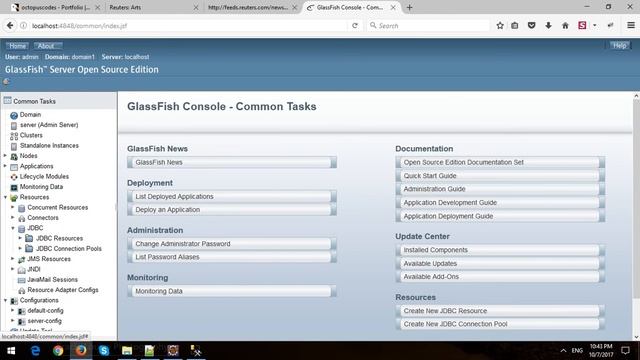Viewport: 640px width, 360px height.
Task: Switch to the feeds.reuters.com tab
Action: pyautogui.click(x=251, y=7)
